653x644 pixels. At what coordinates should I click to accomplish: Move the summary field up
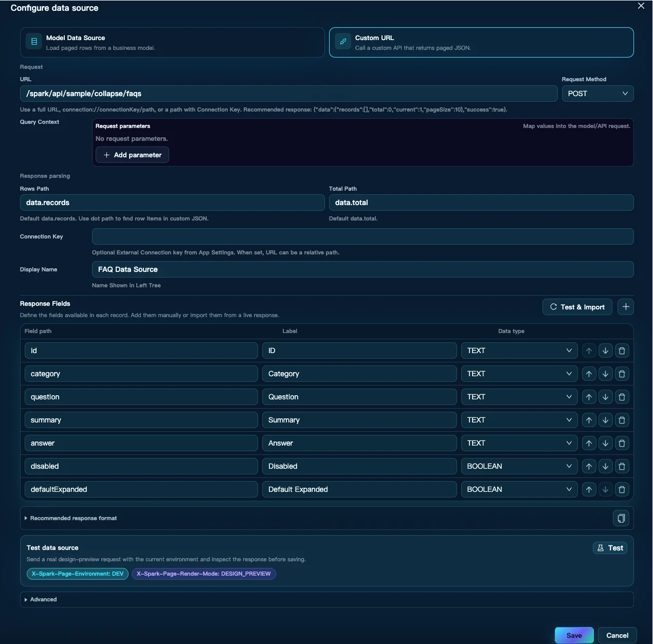pos(589,420)
